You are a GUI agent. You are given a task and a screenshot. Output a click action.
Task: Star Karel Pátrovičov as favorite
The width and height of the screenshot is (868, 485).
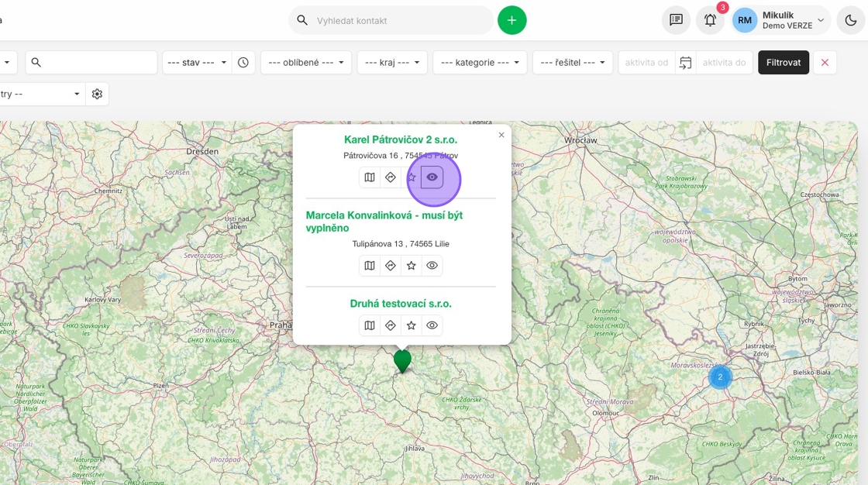412,177
